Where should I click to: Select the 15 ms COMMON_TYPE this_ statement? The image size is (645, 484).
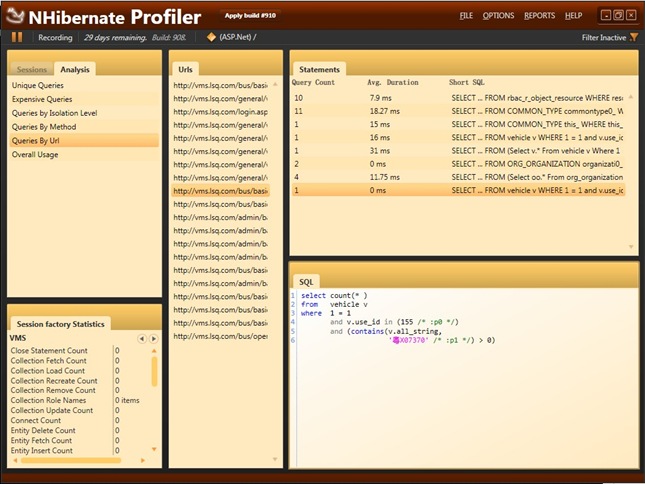click(458, 124)
